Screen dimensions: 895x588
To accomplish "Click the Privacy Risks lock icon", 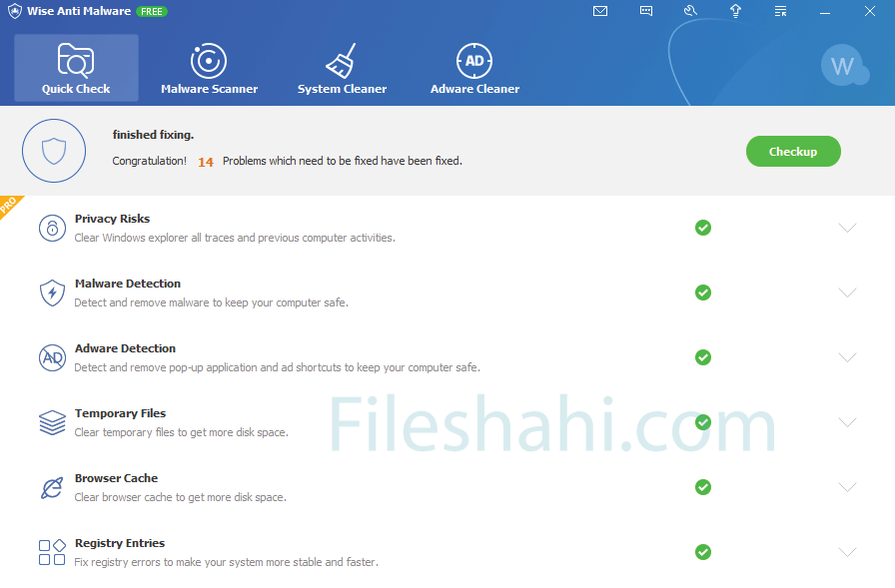I will pyautogui.click(x=53, y=229).
